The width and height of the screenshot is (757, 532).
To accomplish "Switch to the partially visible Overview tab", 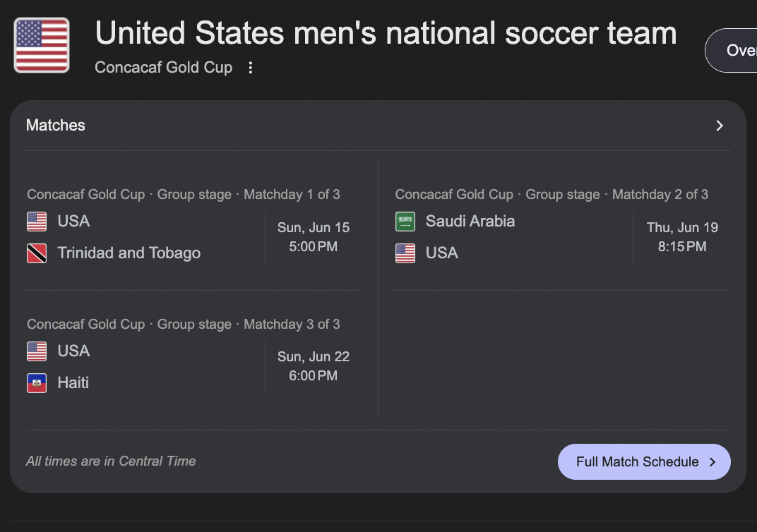I will (x=732, y=50).
